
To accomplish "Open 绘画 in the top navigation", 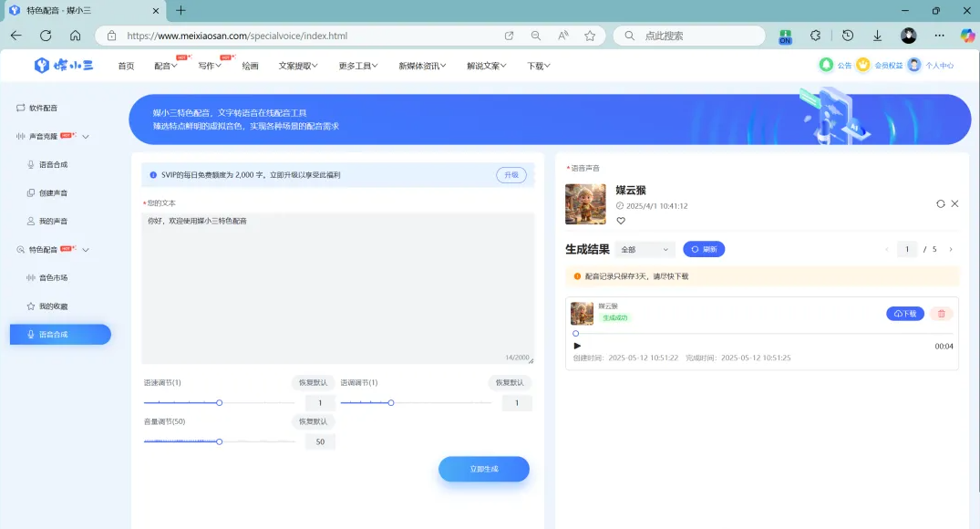I will pos(250,66).
